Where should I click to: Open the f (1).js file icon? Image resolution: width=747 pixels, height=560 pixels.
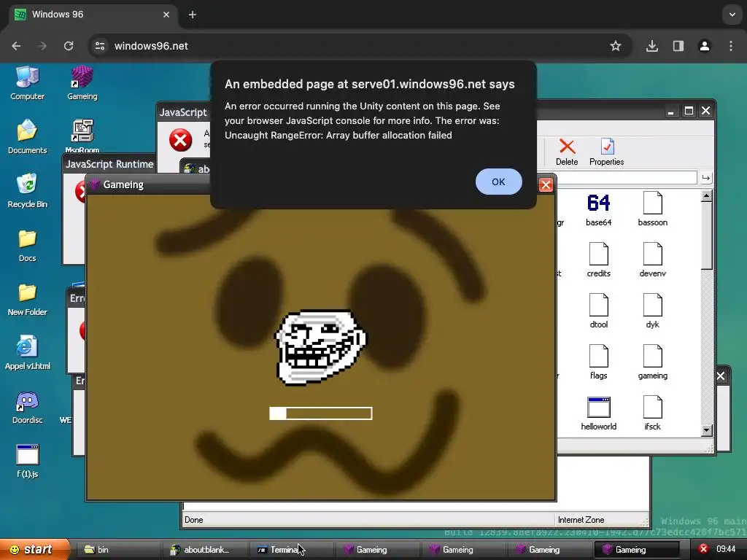pyautogui.click(x=27, y=461)
